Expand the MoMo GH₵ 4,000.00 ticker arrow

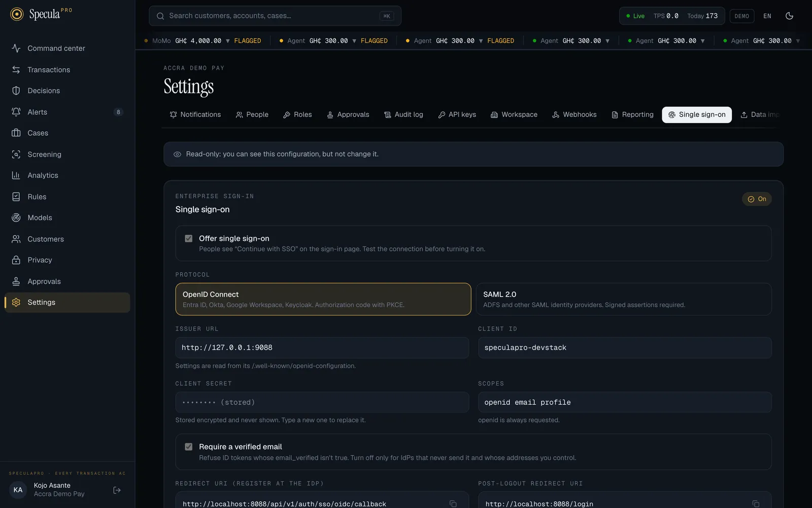(x=228, y=41)
